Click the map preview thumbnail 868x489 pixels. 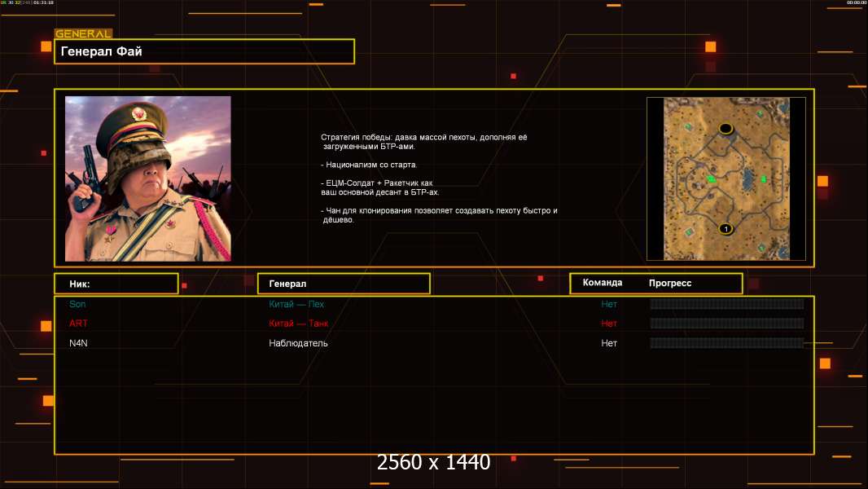pyautogui.click(x=726, y=178)
